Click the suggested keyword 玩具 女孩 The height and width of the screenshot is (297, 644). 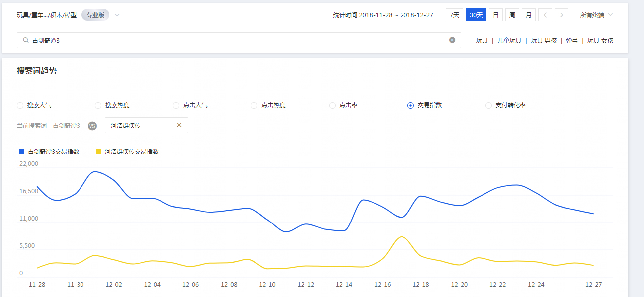(x=600, y=41)
